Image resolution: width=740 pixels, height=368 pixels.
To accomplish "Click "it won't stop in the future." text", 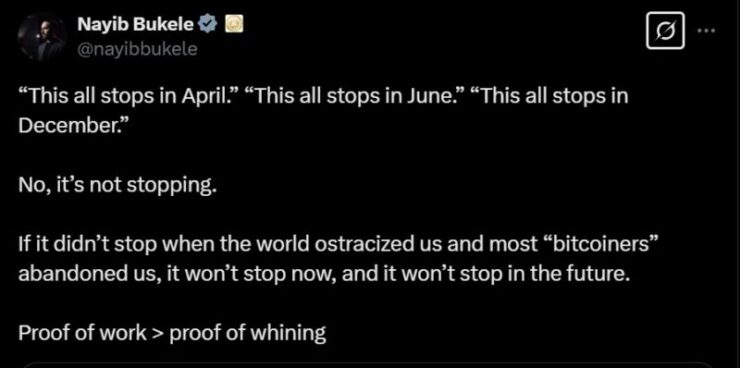I will point(508,275).
